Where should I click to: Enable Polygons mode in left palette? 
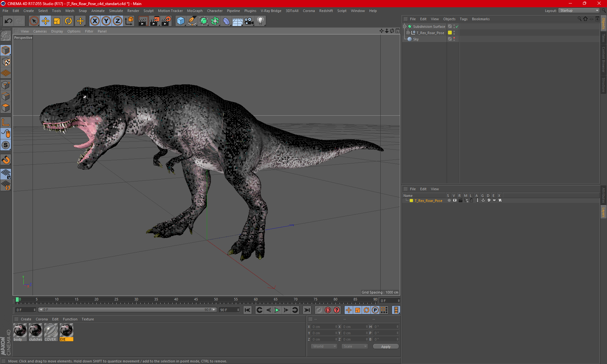point(6,108)
